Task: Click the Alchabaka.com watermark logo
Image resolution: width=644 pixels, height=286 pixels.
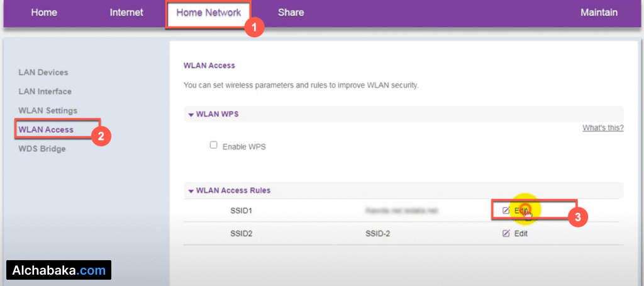Action: [60, 270]
